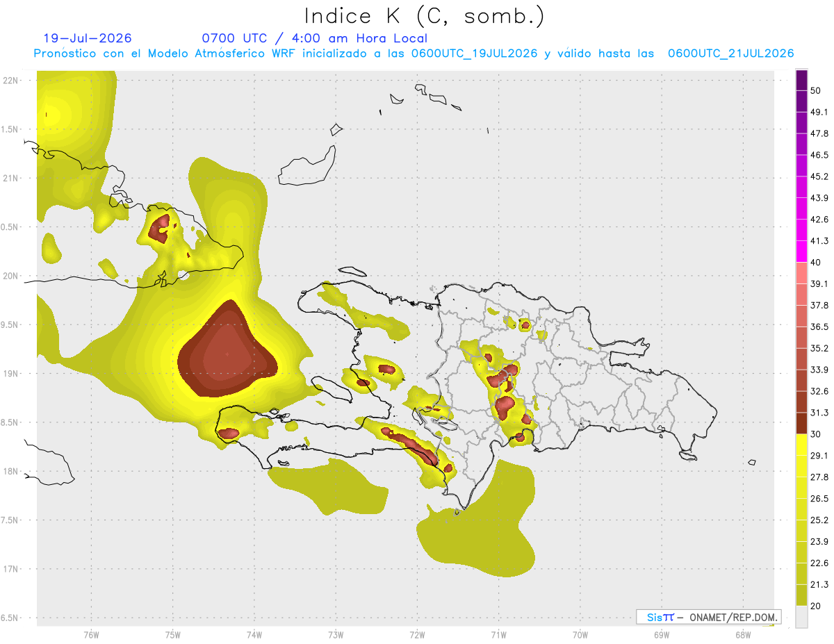Pick the dark purple swatch above 50

tap(801, 80)
